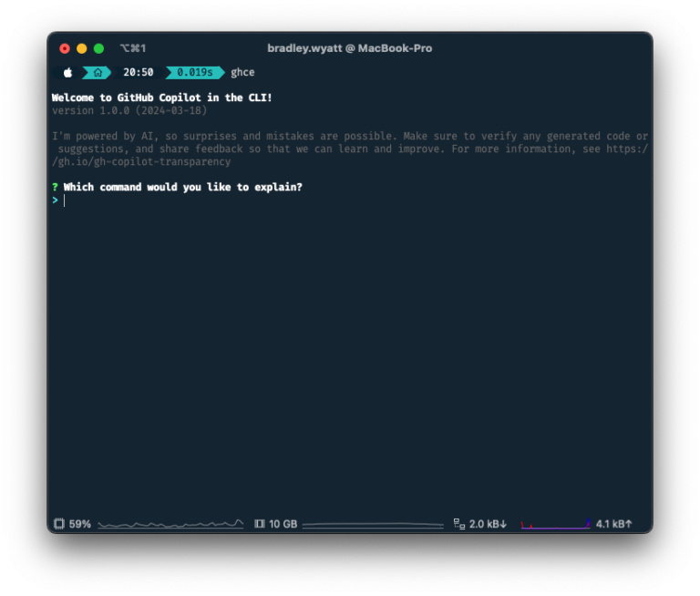The image size is (700, 596).
Task: Click the CPU chip icon in status bar
Action: 59,524
